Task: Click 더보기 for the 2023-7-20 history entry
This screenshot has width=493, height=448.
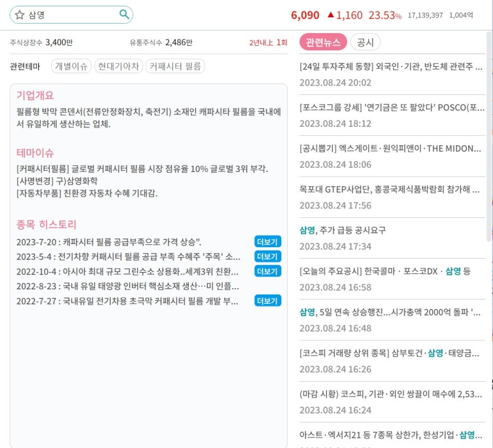Action: click(x=268, y=242)
